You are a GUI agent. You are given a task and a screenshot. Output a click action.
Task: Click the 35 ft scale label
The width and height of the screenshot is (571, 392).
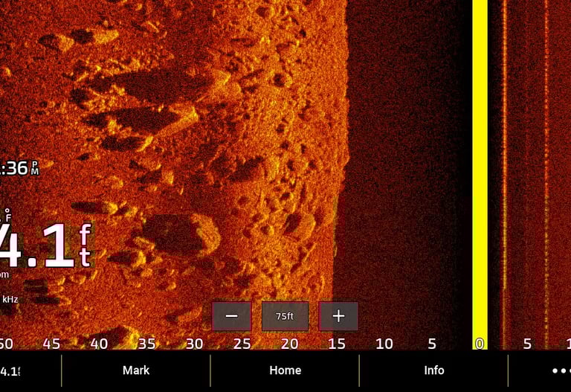tap(146, 344)
